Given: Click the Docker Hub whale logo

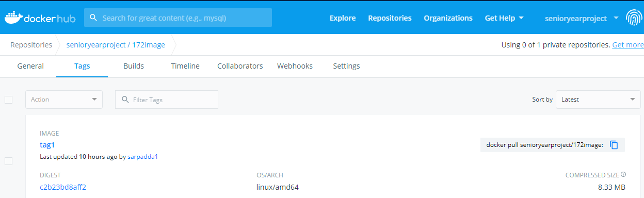Looking at the screenshot, I should [x=40, y=17].
